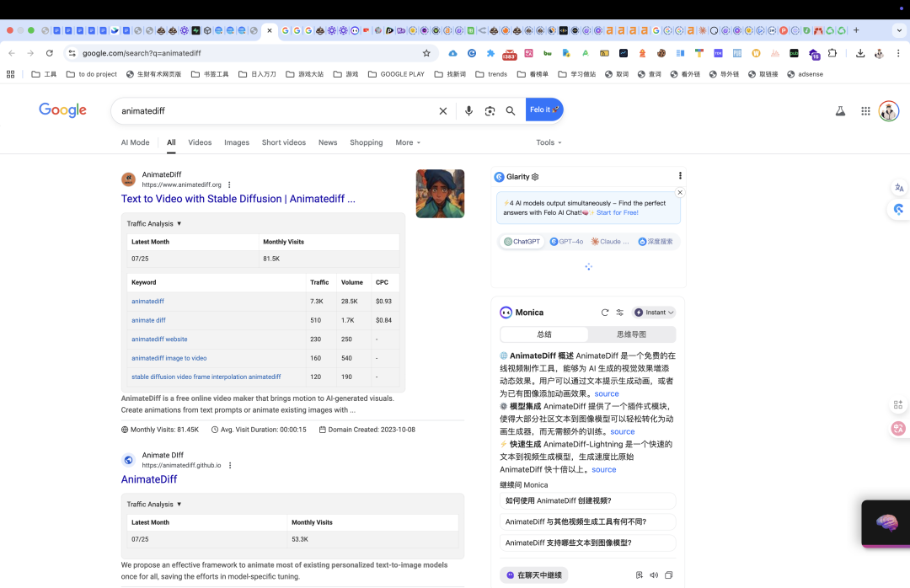910x588 pixels.
Task: Open the AnimateDiff result thumbnail image
Action: pos(440,193)
